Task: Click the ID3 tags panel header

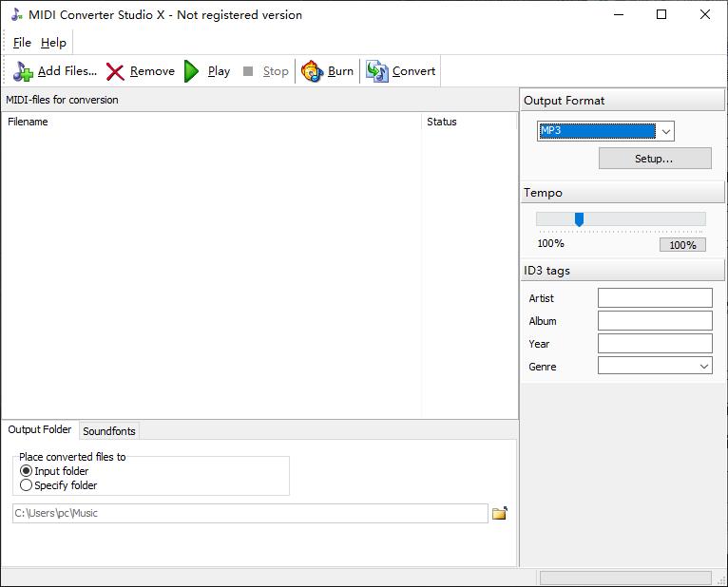Action: coord(622,271)
